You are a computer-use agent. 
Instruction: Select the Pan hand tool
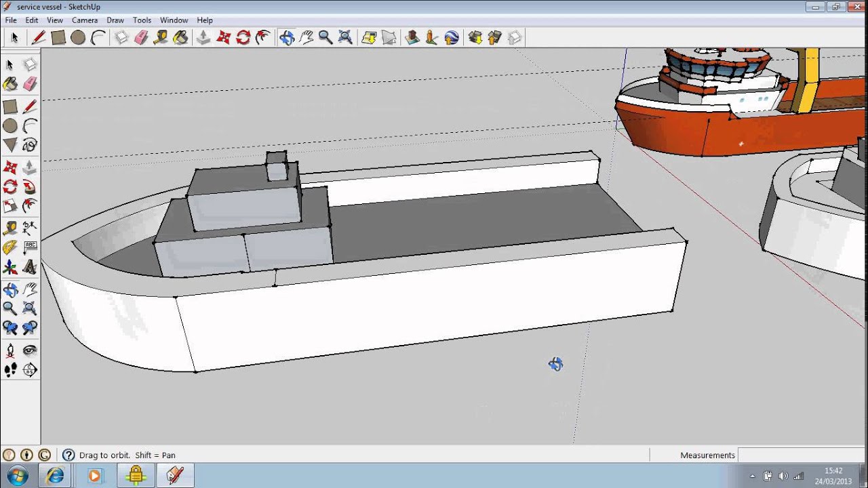pos(307,38)
